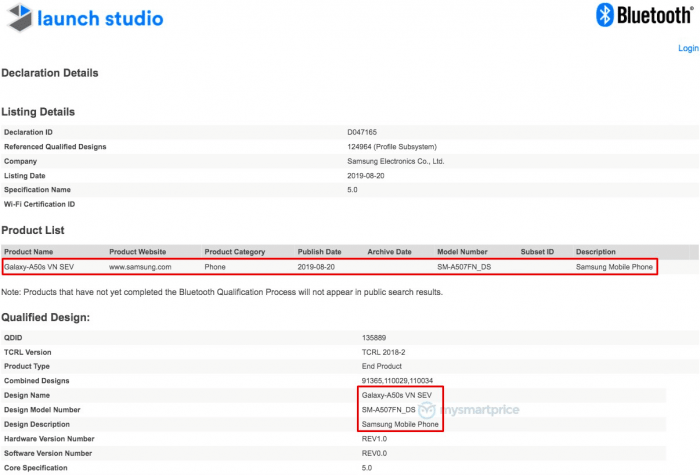This screenshot has width=700, height=475.
Task: Click the QDID value 135889
Action: point(373,338)
